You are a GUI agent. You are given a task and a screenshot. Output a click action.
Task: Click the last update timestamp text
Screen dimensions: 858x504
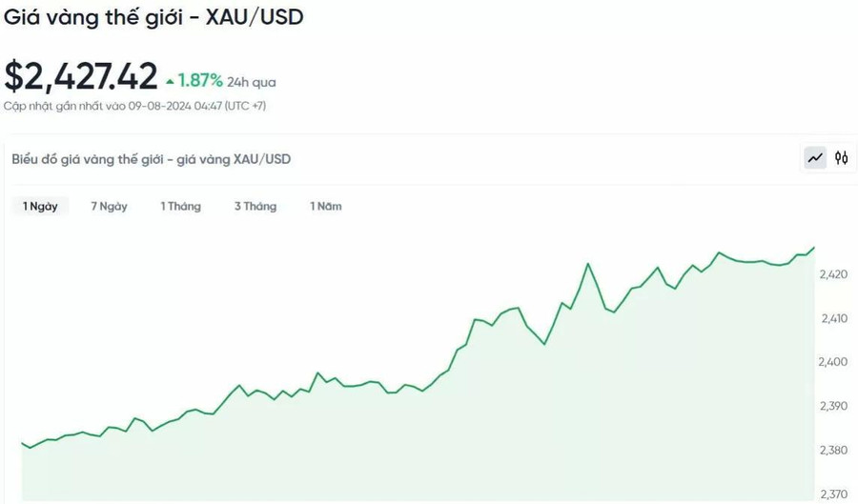click(134, 106)
